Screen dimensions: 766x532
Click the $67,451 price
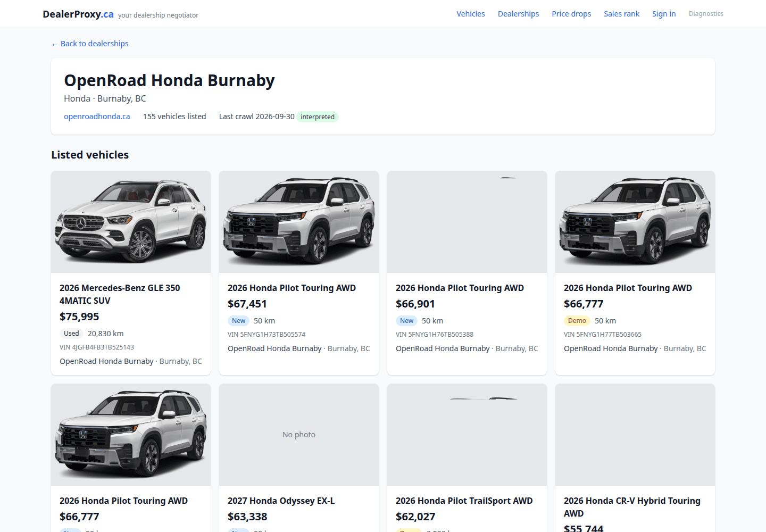247,304
